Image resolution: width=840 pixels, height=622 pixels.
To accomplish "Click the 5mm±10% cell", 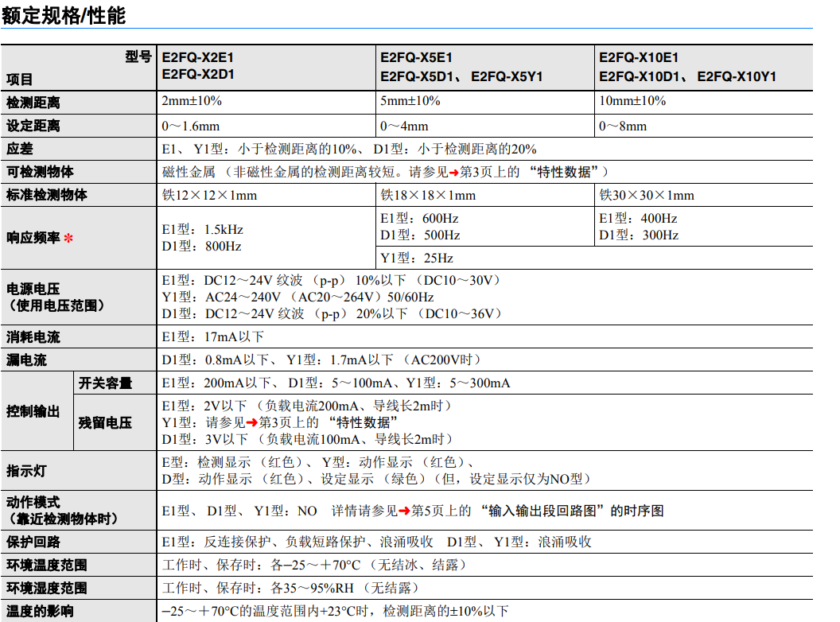I will [410, 101].
